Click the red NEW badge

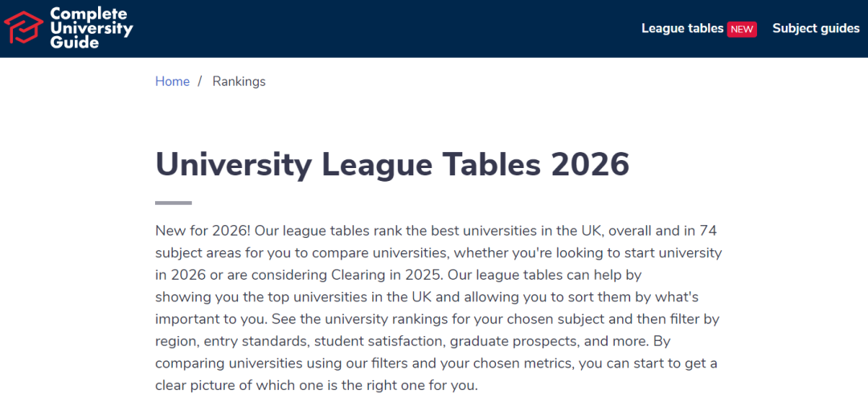(x=742, y=29)
